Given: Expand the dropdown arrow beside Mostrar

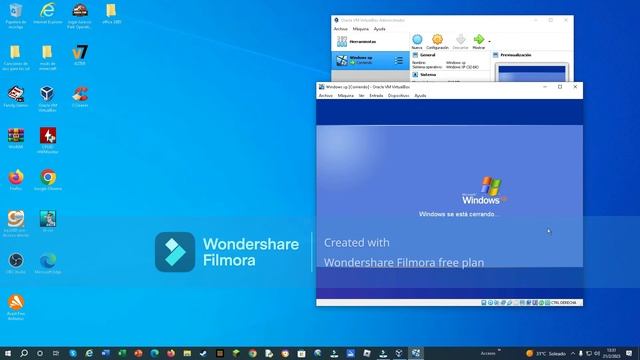Looking at the screenshot, I should click(489, 41).
